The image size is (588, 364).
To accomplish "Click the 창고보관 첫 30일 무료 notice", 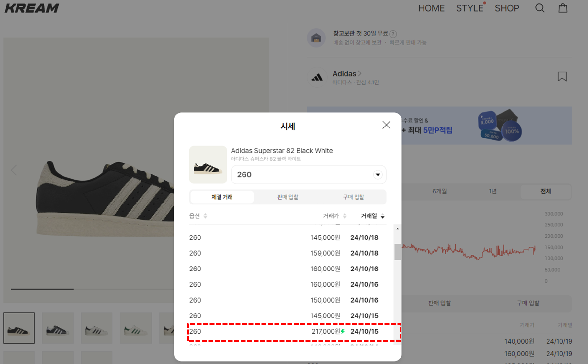I will [360, 34].
